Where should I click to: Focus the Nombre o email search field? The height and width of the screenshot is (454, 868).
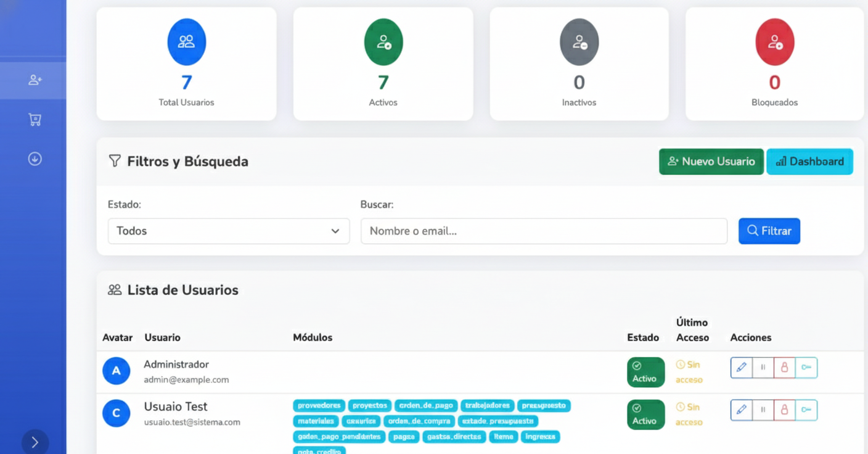(543, 231)
